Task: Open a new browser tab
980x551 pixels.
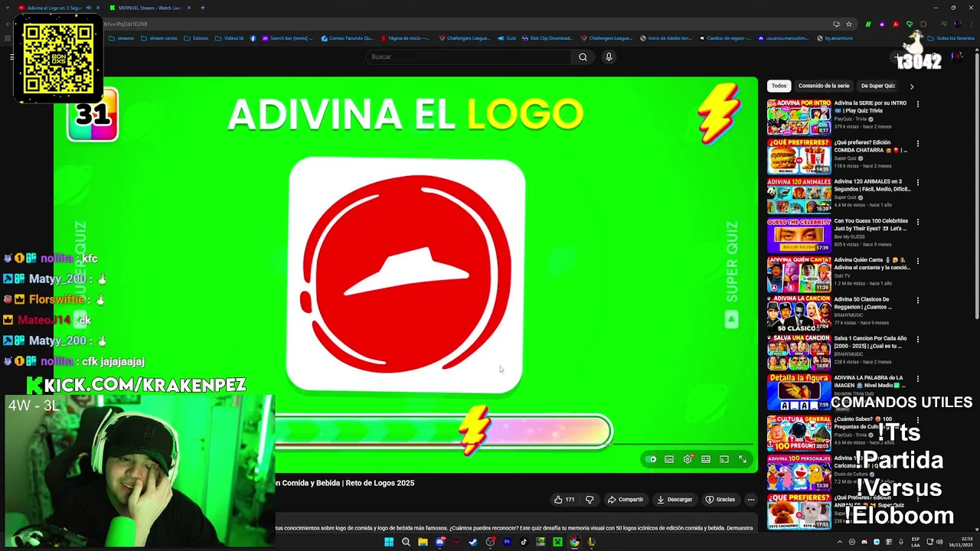Action: tap(202, 8)
